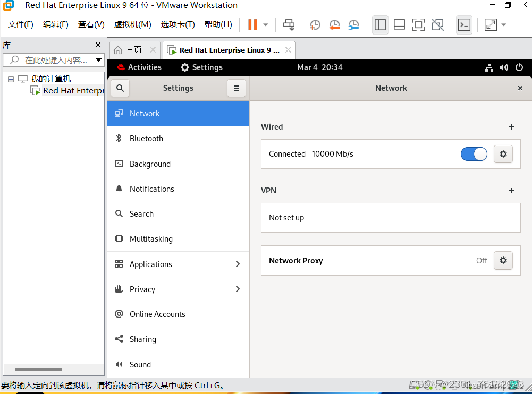This screenshot has height=394, width=532.
Task: Open the Settings app menu in top bar
Action: [201, 67]
